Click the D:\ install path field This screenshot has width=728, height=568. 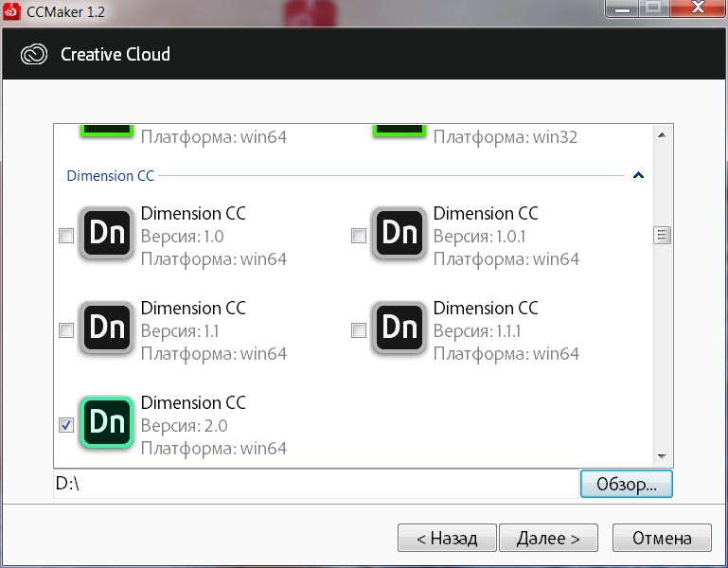point(316,484)
